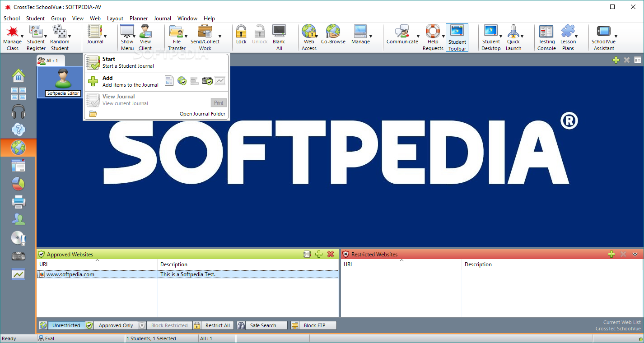Add screenshot camera item to Journal

[x=207, y=81]
